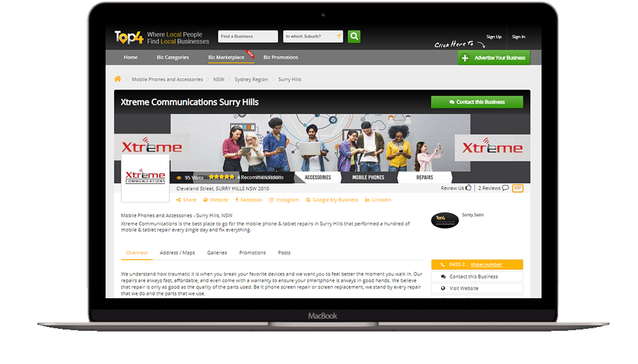Image resolution: width=638 pixels, height=364 pixels.
Task: Open the Website link
Action: pos(216,200)
